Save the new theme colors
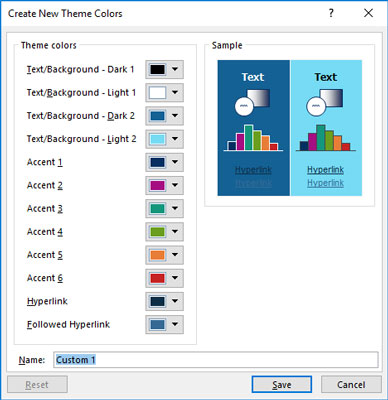Viewport: 388px width, 400px height. tap(282, 385)
